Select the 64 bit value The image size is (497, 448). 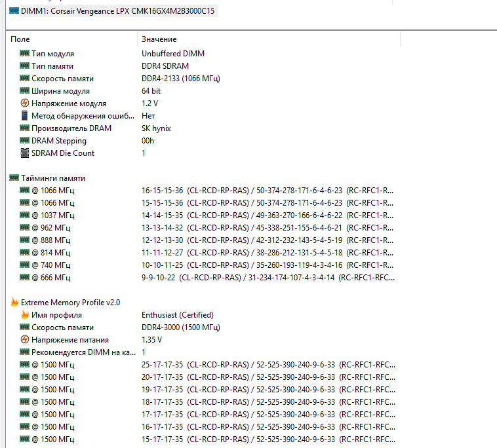151,91
